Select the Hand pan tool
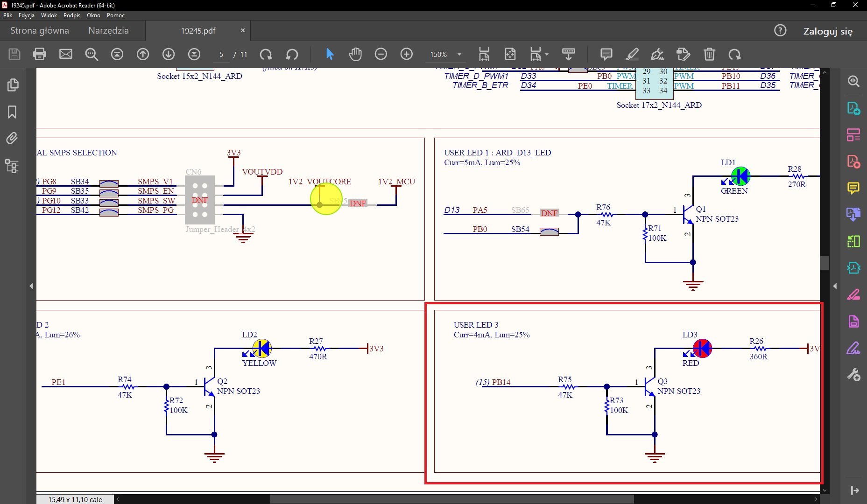 [355, 54]
